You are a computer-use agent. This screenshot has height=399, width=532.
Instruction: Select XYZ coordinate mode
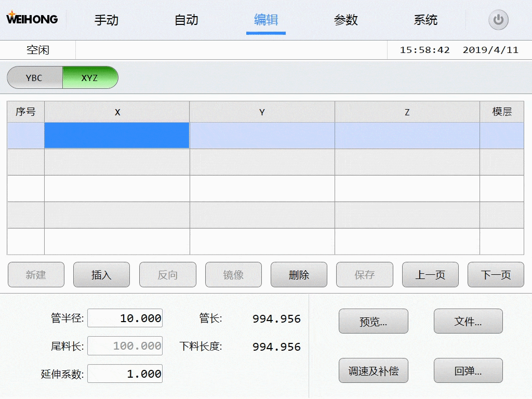[x=90, y=78]
